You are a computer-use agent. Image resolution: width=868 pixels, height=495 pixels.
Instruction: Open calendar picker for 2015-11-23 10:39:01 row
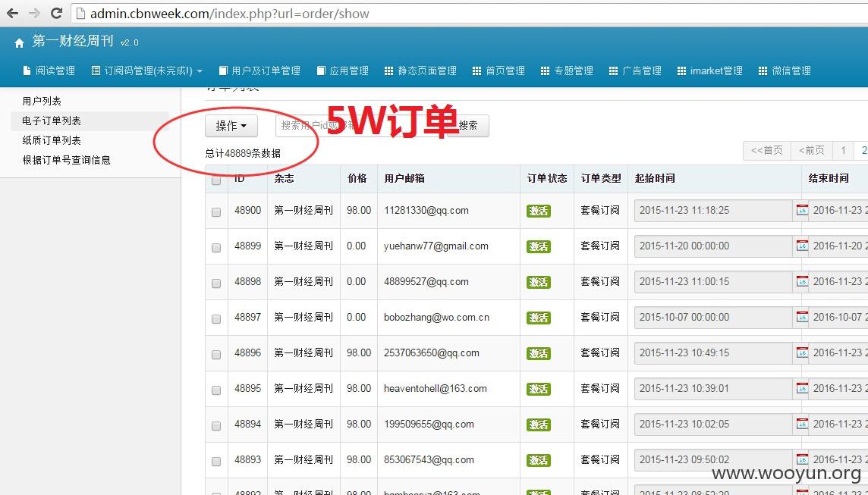[802, 388]
